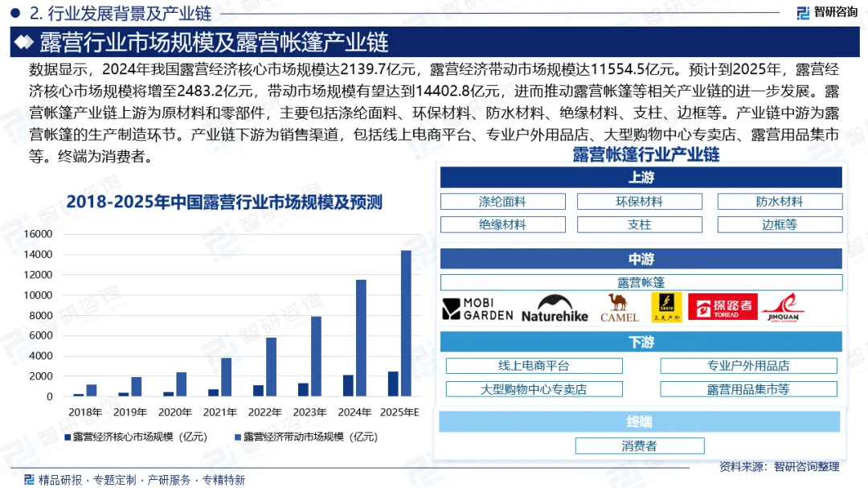Click the small logo beside 精品研报 in footer

(x=30, y=479)
